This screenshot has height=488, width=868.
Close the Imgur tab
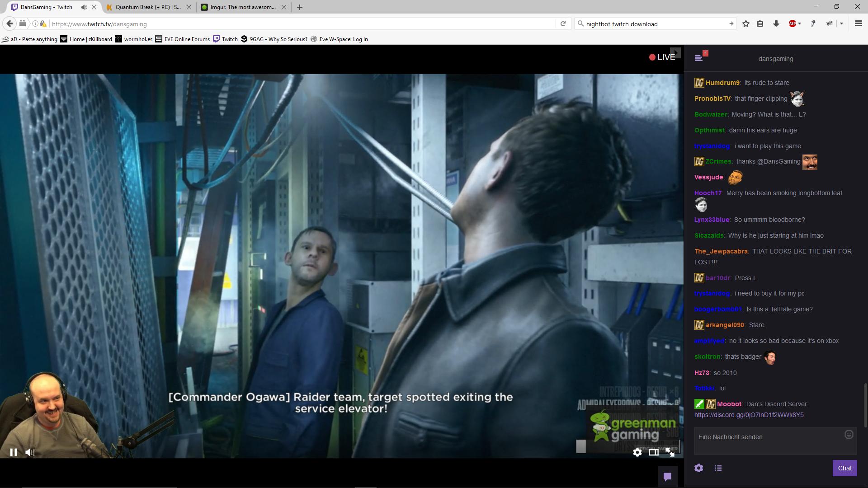coord(284,7)
